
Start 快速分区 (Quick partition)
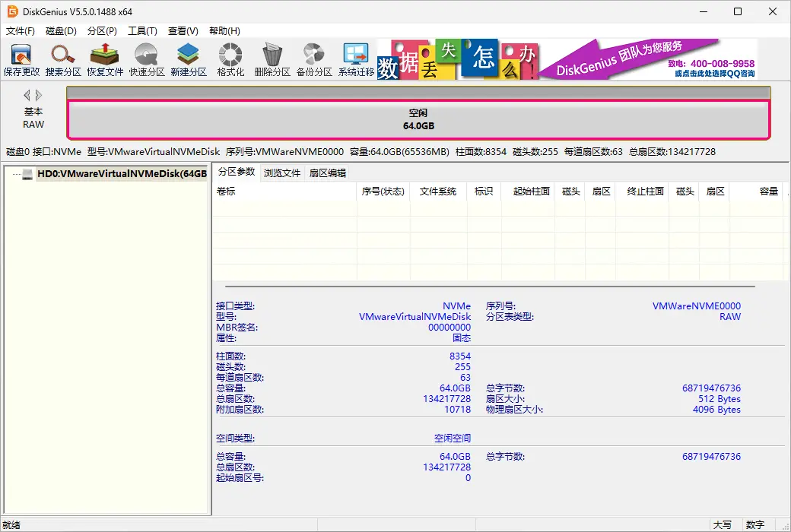147,59
